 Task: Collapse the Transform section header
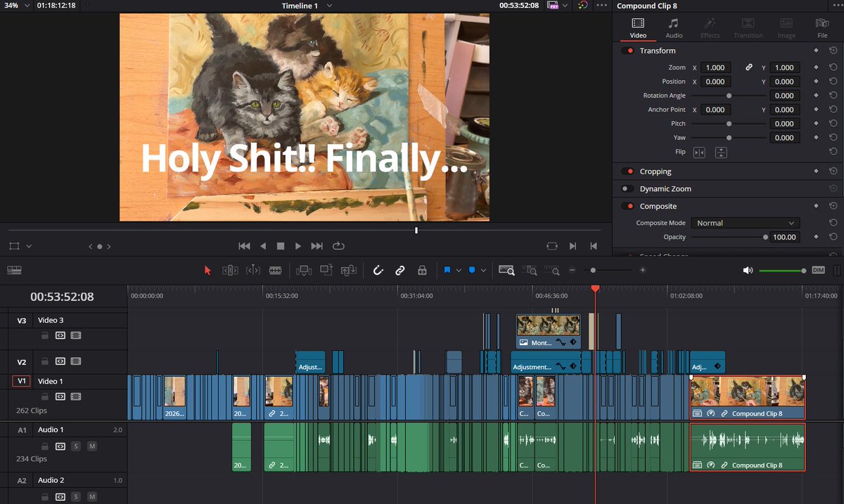(x=658, y=51)
